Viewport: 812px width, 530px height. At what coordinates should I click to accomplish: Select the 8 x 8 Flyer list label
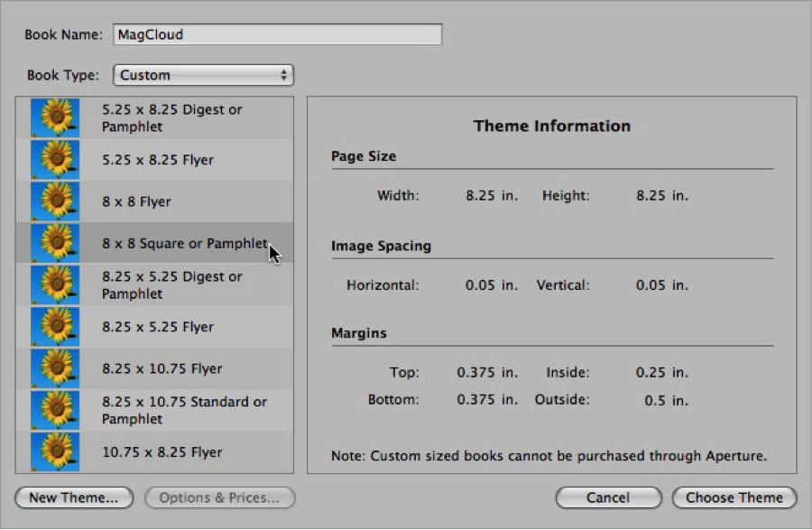(136, 202)
